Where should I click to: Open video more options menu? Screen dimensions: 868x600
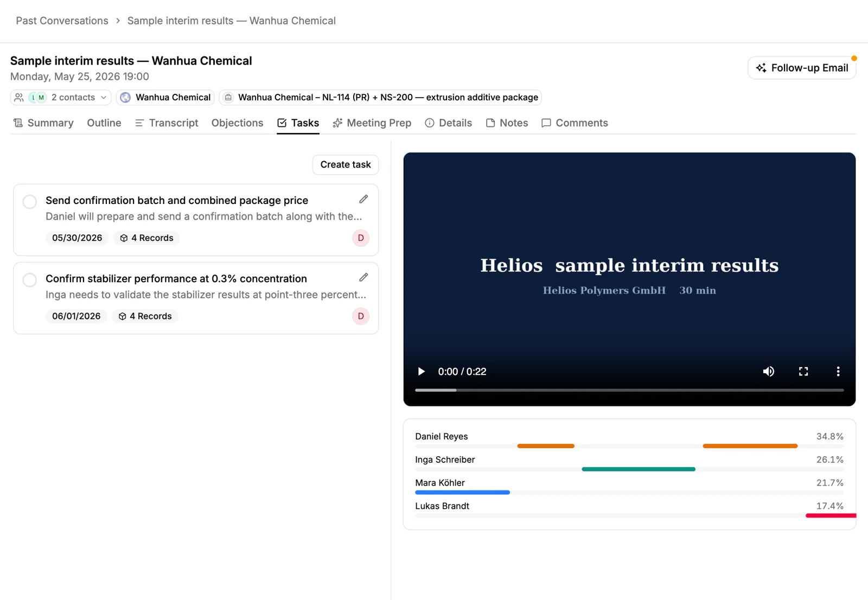pos(838,372)
